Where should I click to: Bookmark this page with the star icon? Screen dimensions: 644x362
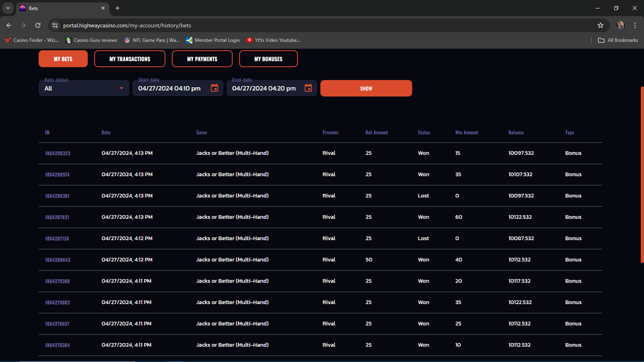click(600, 25)
